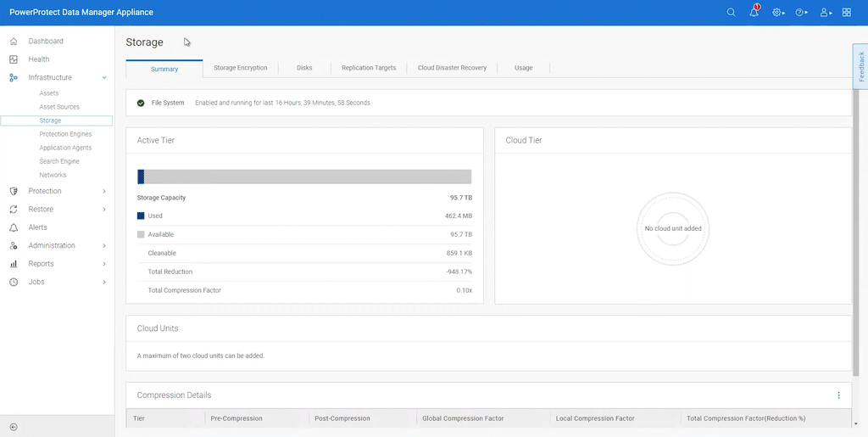This screenshot has width=868, height=437.
Task: Open Search Engine in sidebar
Action: tap(59, 161)
